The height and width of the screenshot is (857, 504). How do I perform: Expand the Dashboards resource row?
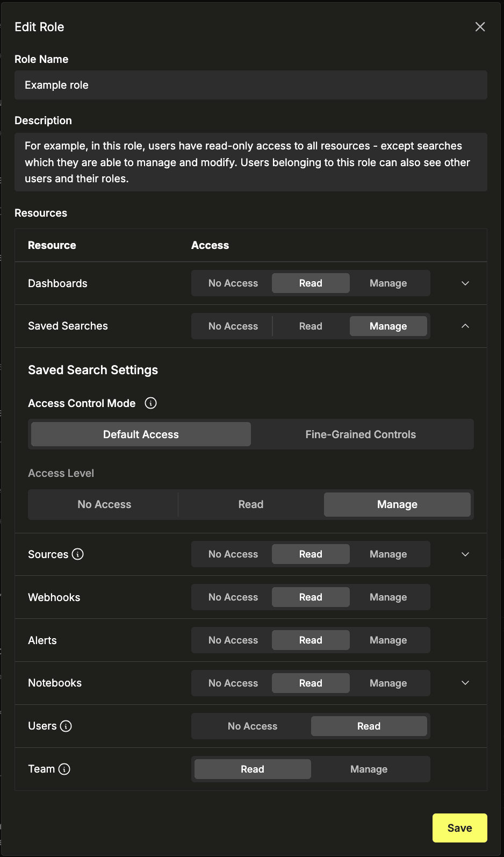pyautogui.click(x=465, y=283)
